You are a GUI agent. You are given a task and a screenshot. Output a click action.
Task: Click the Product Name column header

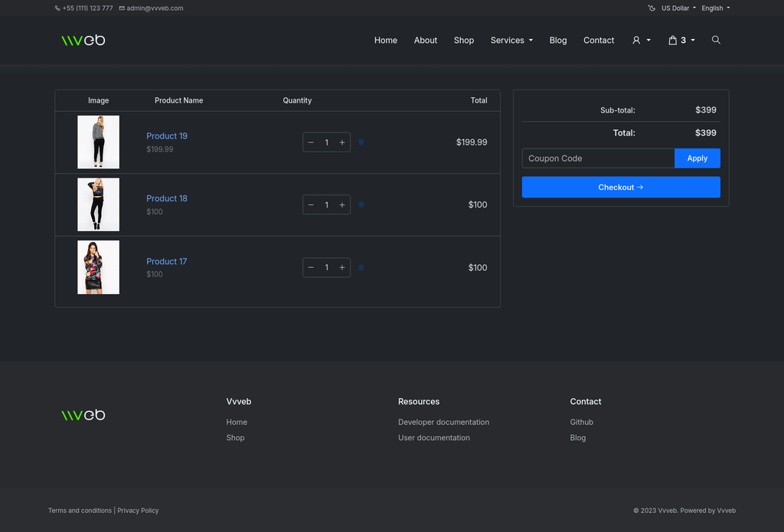[178, 100]
